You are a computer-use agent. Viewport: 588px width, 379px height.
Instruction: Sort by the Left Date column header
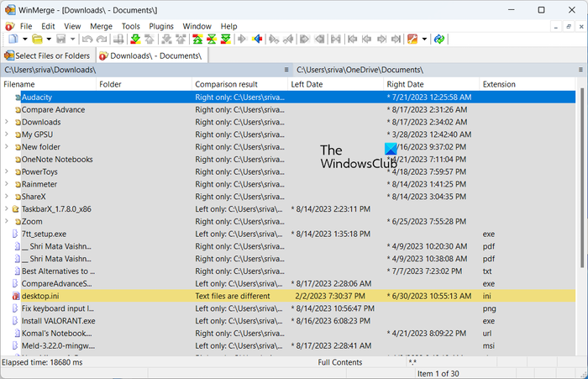pos(334,85)
